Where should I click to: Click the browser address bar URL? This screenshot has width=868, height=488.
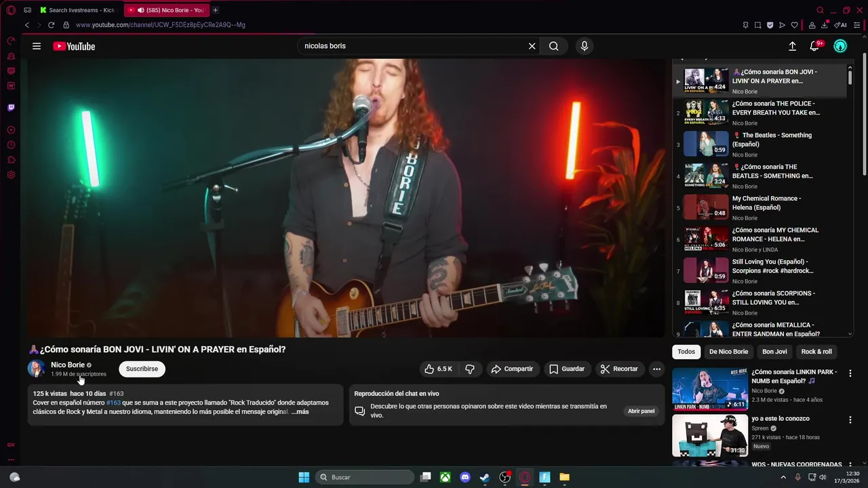161,25
